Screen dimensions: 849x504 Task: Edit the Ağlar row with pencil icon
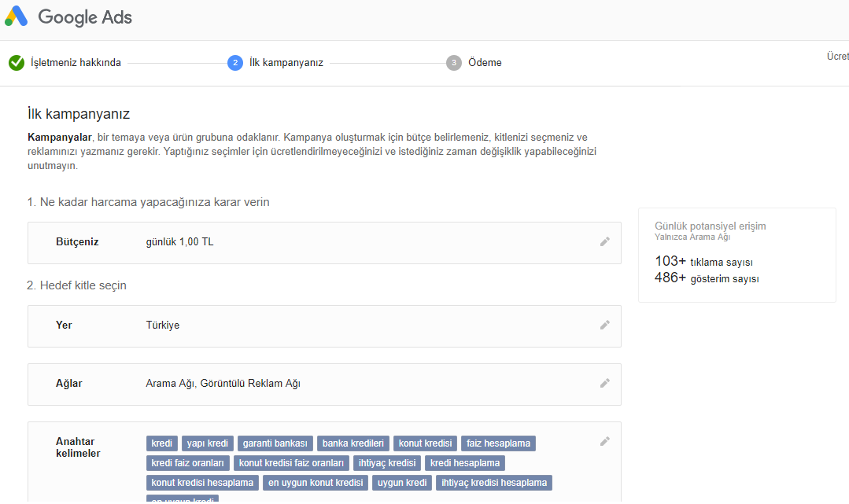tap(605, 383)
